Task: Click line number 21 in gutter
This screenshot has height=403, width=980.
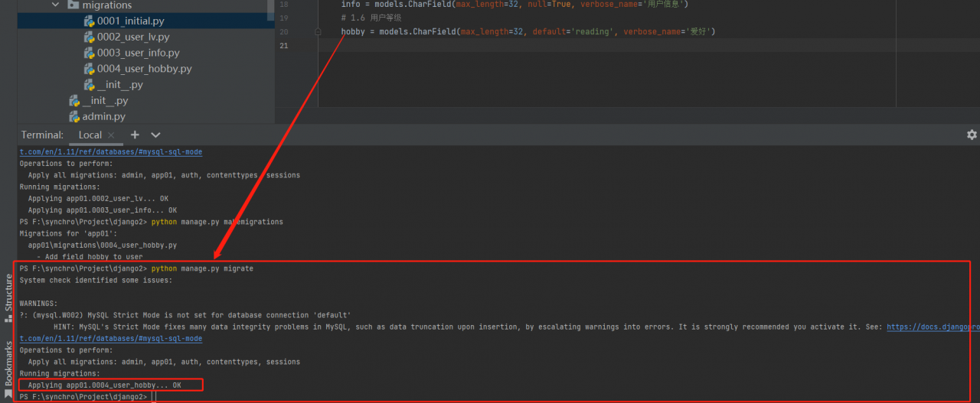Action: click(x=284, y=46)
